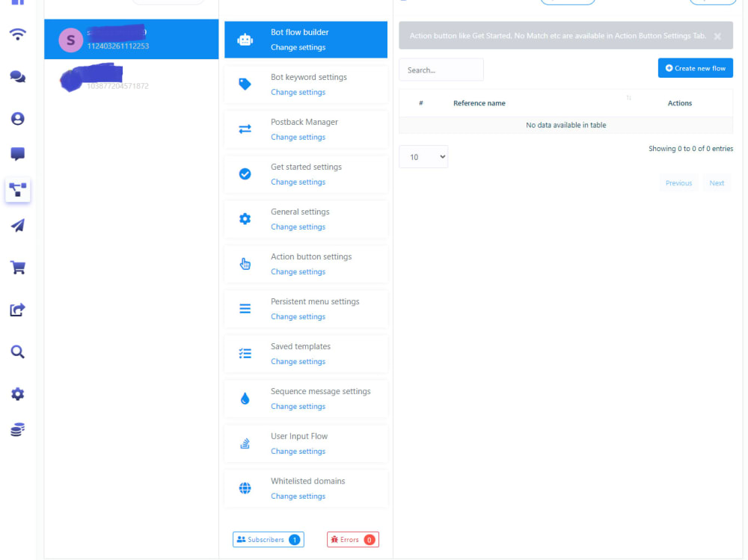The image size is (748, 560).
Task: Go to the Next table page
Action: (717, 183)
